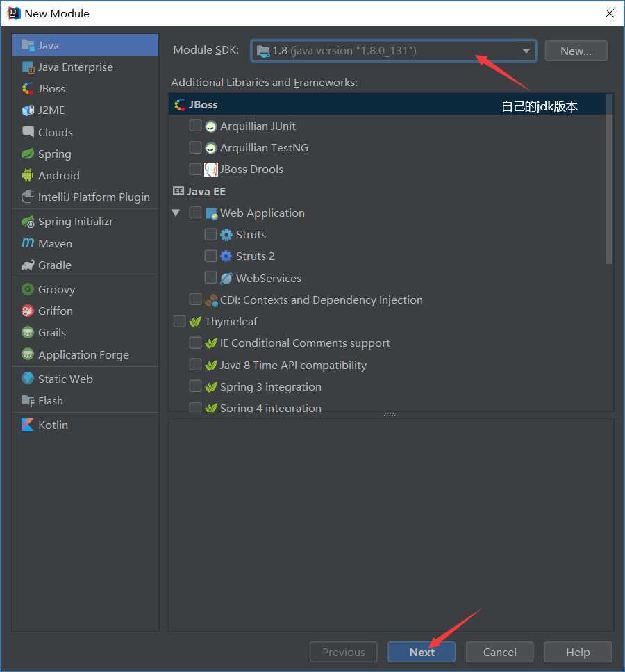
Task: Choose the Groovy G icon
Action: tap(28, 289)
